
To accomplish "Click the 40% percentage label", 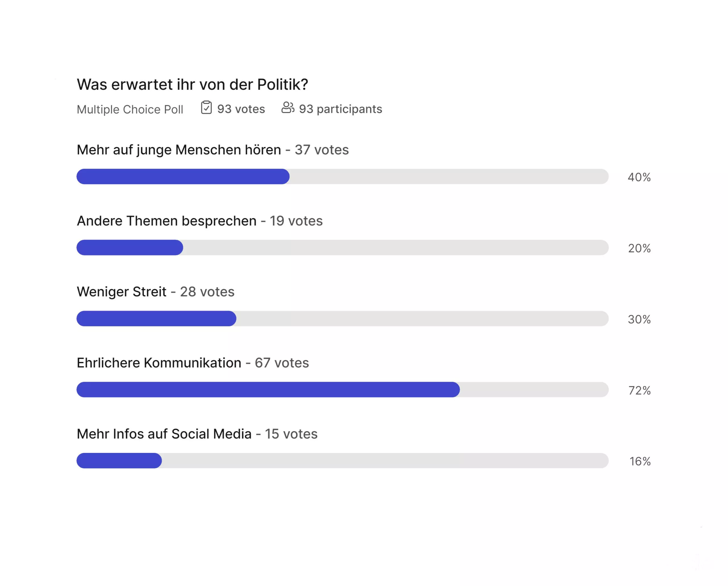I will [x=639, y=177].
